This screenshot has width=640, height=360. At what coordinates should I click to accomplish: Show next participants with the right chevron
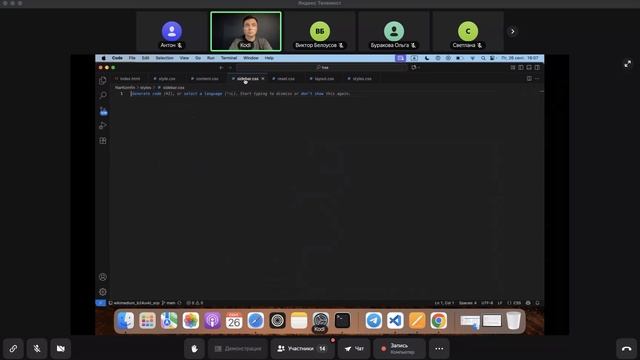(513, 31)
